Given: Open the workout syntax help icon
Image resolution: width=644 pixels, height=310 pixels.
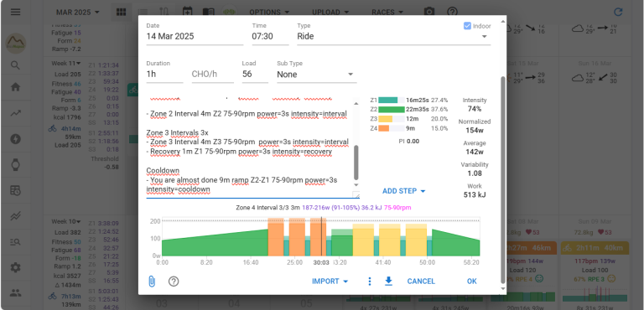Looking at the screenshot, I should pos(174,282).
